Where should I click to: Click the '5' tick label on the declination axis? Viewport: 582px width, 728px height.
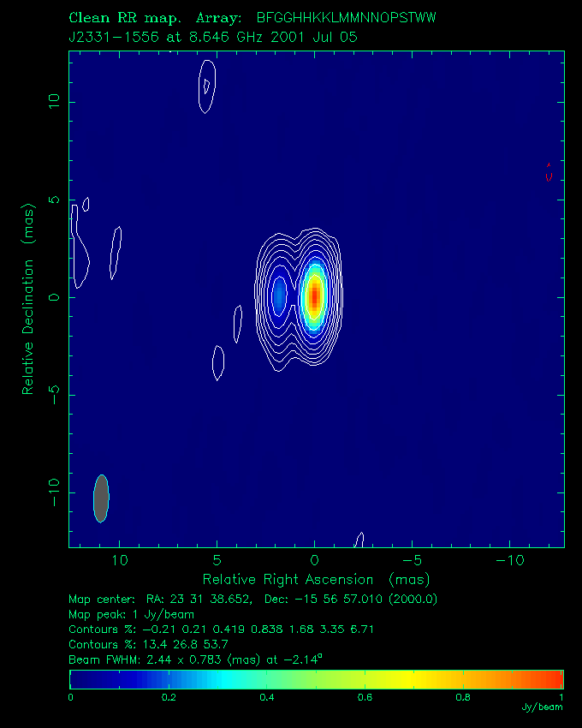pyautogui.click(x=54, y=200)
